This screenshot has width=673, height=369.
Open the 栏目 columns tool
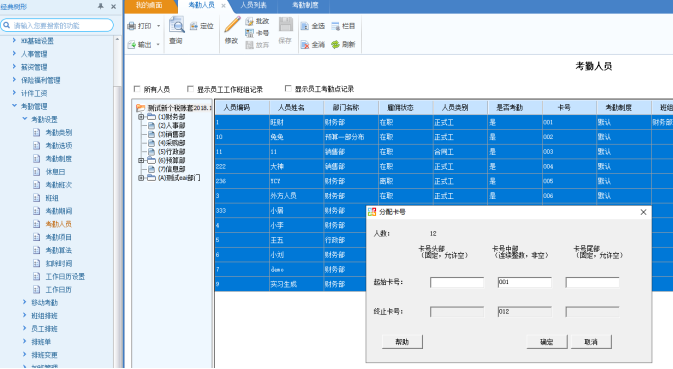pos(343,26)
